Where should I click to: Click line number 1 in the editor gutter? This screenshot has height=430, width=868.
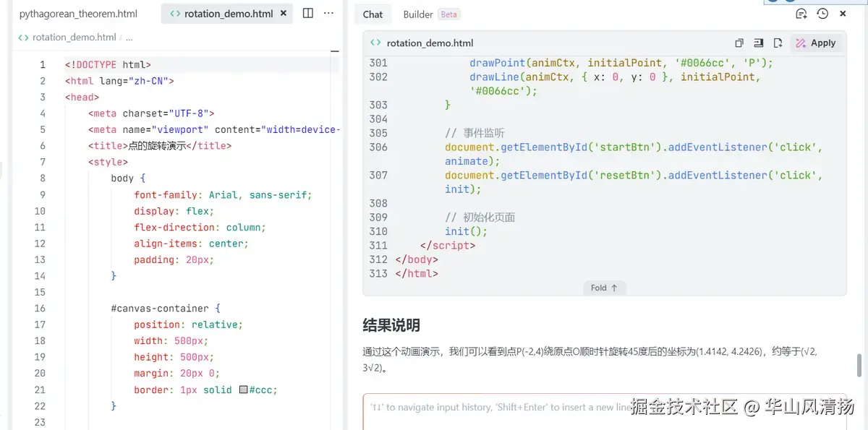[x=43, y=64]
